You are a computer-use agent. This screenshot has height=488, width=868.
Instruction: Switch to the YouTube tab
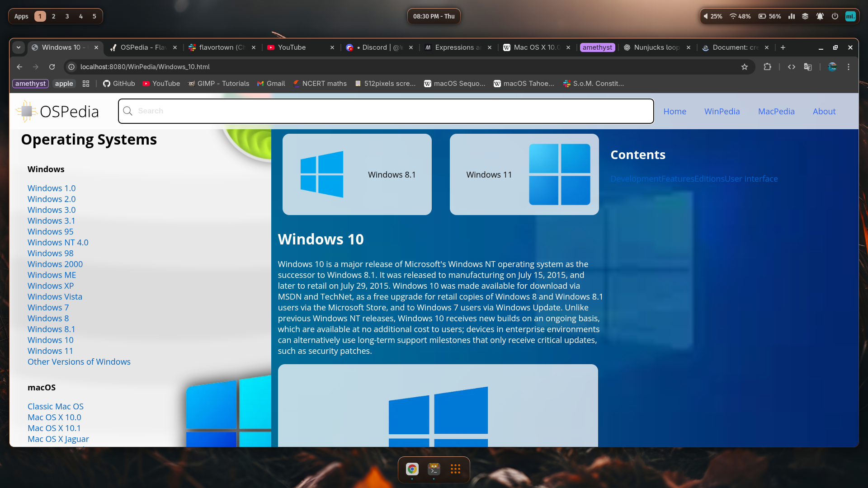click(292, 47)
